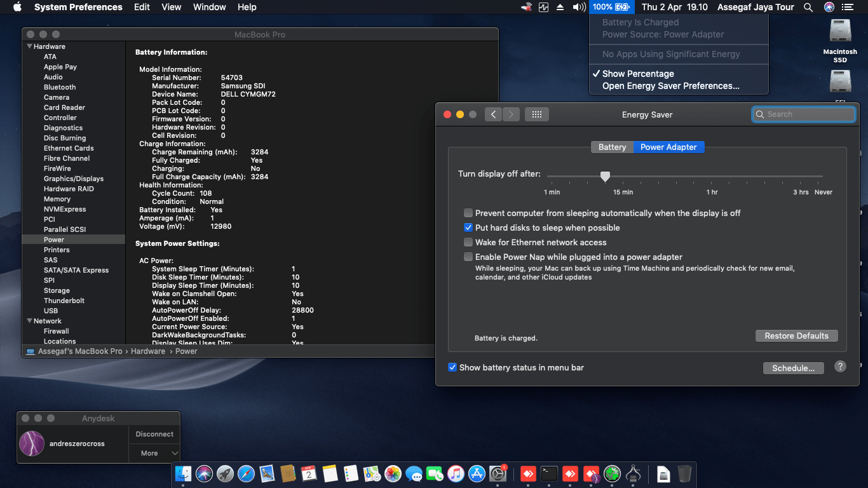Open App Store from the Dock

tap(477, 473)
